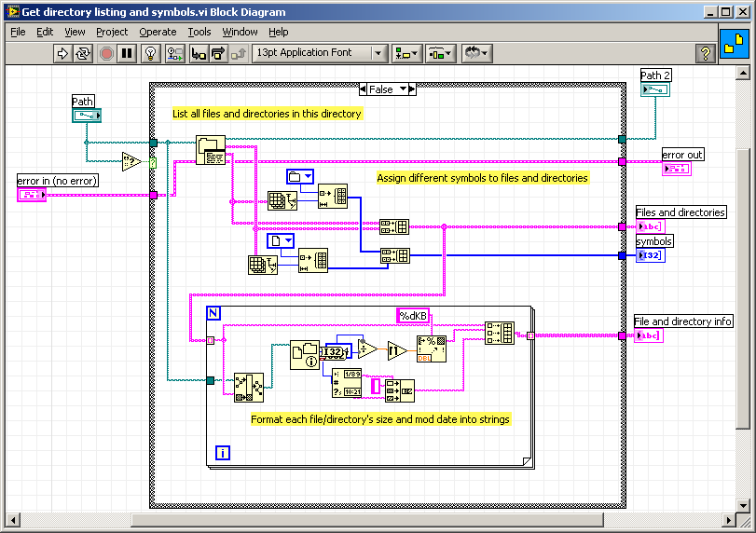Click the folder symbol ring constant
Image resolution: width=756 pixels, height=533 pixels.
(299, 176)
